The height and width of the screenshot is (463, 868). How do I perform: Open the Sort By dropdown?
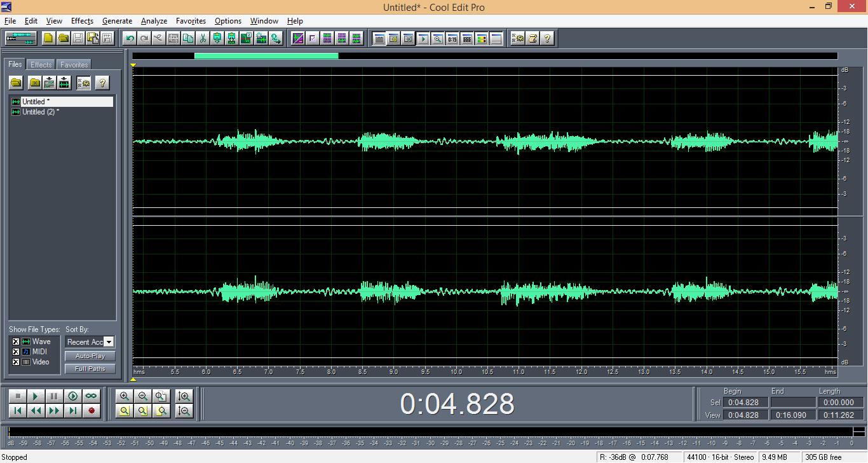[109, 342]
